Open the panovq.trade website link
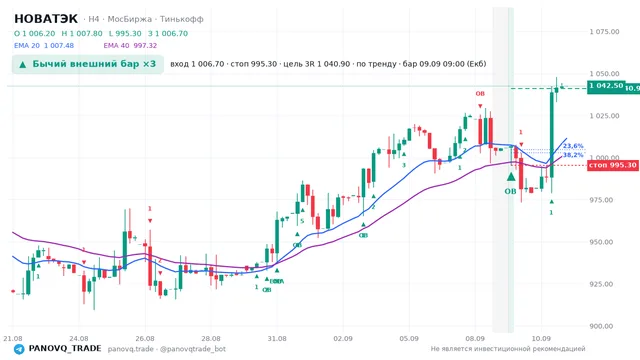This screenshot has width=640, height=360. [x=131, y=349]
